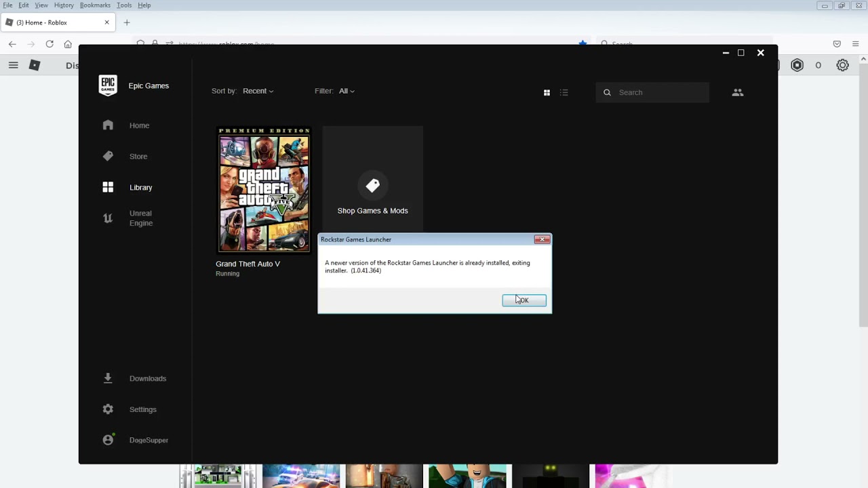Go to Firefox home page icon
This screenshot has height=488, width=868.
68,44
